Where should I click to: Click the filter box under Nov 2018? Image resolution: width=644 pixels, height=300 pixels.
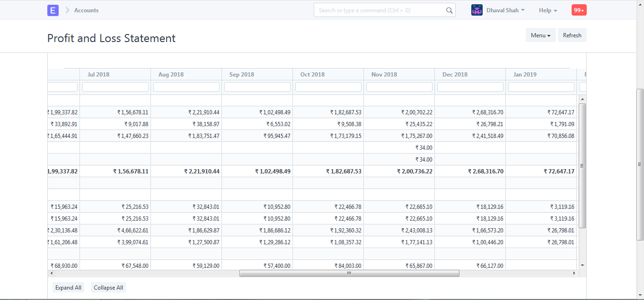[x=399, y=87]
